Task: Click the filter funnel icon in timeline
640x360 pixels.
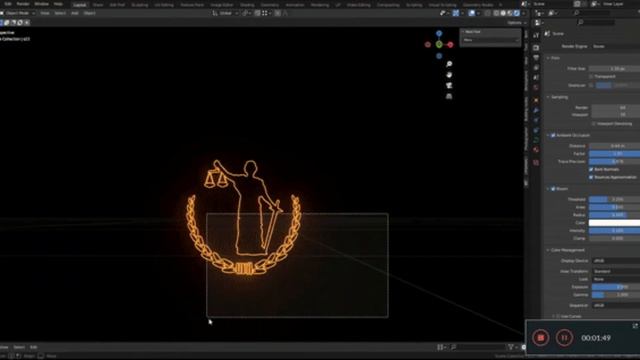Action: point(511,347)
